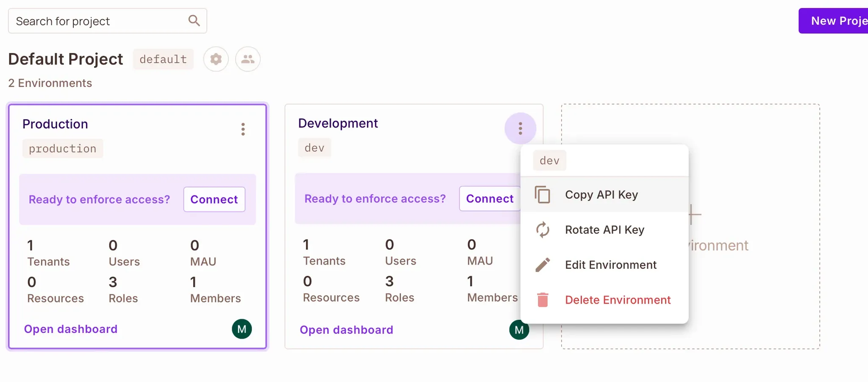Choose Edit Environment from menu

[610, 265]
